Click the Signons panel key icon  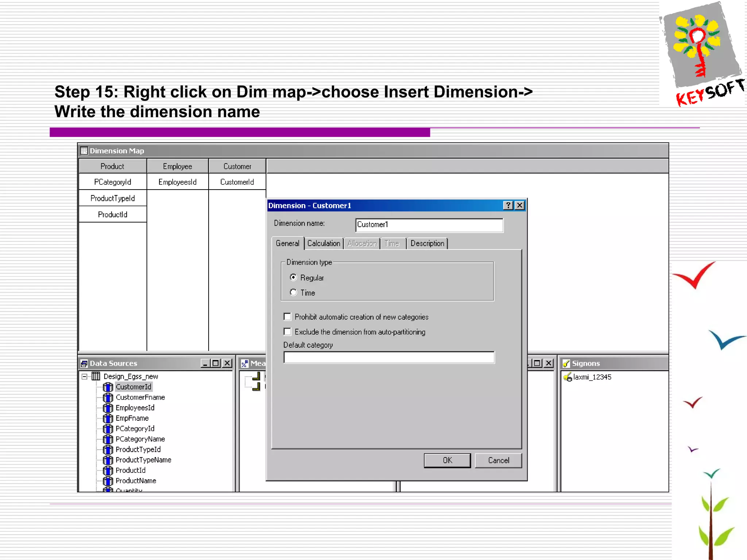pyautogui.click(x=566, y=363)
